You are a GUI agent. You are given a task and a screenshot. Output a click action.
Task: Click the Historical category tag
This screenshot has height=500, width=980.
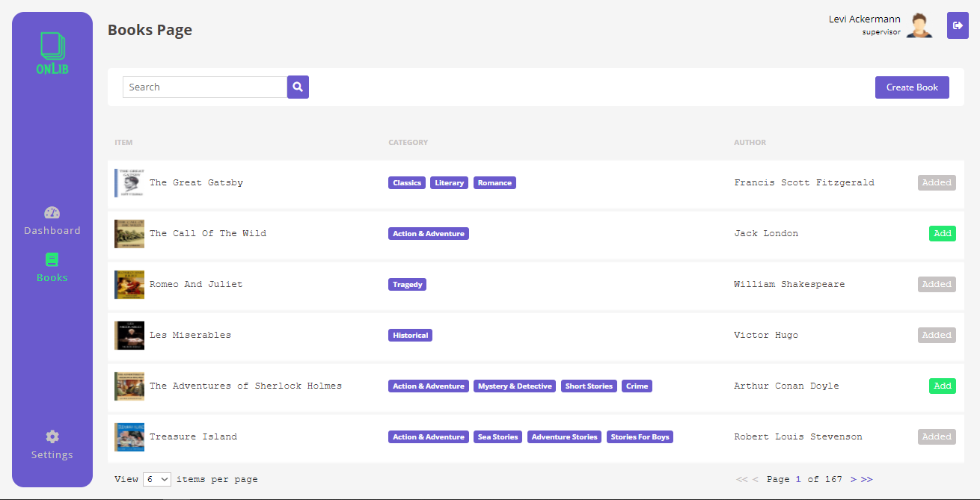[411, 335]
